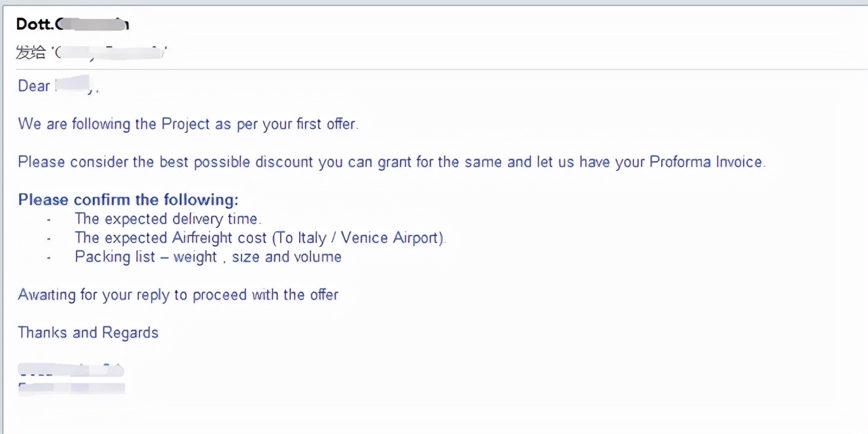Viewport: 868px width, 434px height.
Task: Click the blurred recipient name after Dear
Action: pyautogui.click(x=75, y=85)
